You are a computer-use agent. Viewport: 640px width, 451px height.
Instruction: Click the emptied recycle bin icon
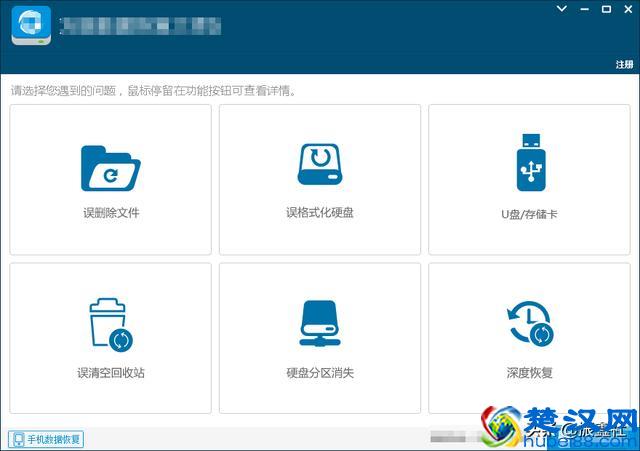[110, 326]
